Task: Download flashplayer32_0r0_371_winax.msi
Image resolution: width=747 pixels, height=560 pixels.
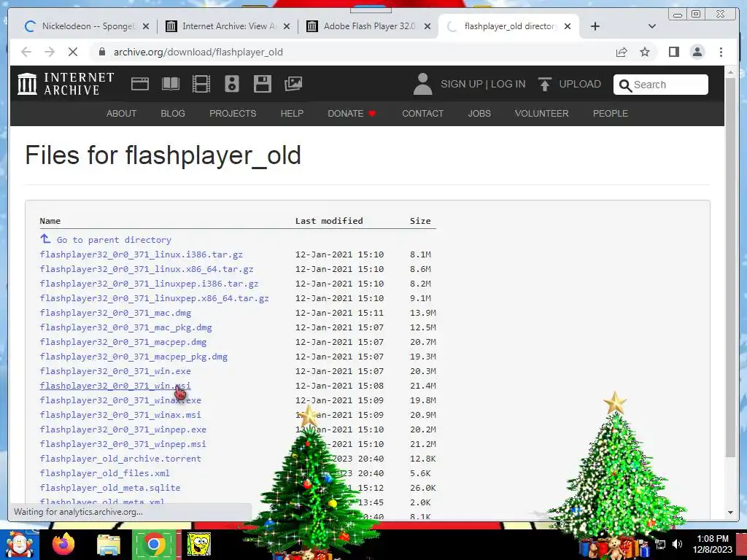Action: [x=120, y=415]
